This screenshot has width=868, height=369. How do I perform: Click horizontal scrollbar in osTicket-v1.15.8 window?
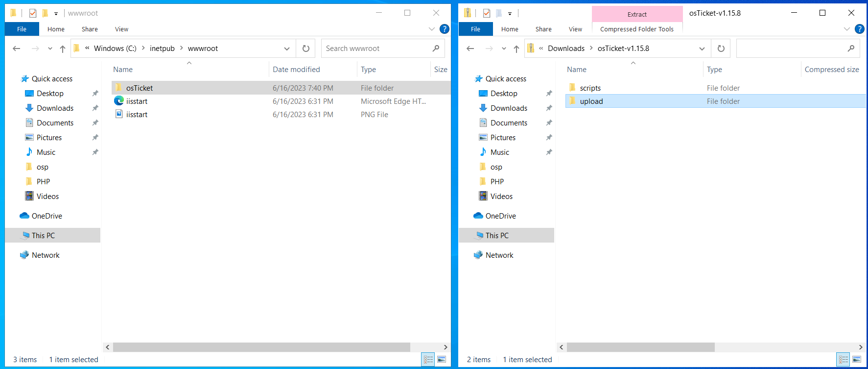(640, 347)
